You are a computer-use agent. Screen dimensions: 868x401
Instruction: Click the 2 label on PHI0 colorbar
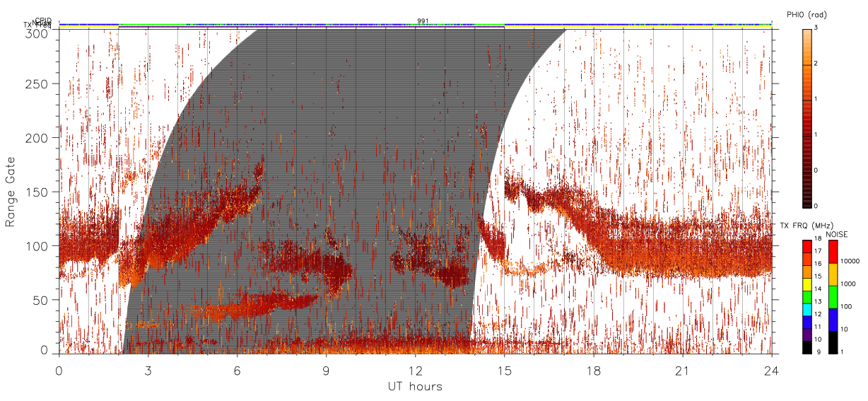point(817,64)
